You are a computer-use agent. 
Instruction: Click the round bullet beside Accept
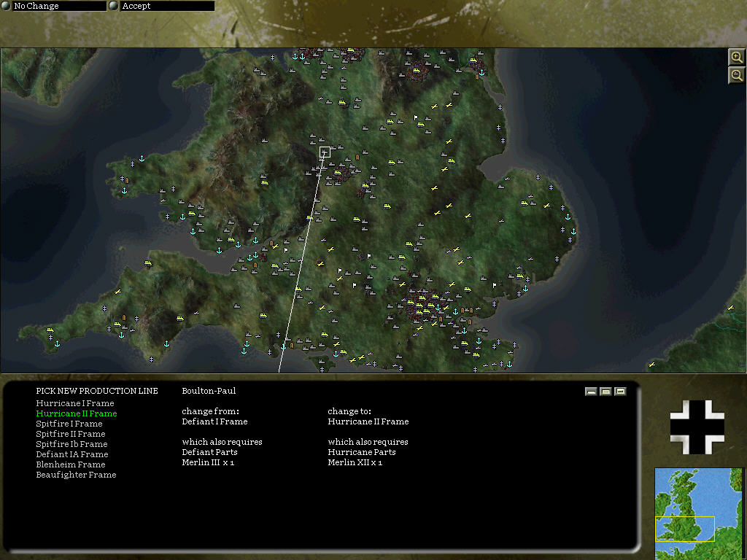click(113, 6)
